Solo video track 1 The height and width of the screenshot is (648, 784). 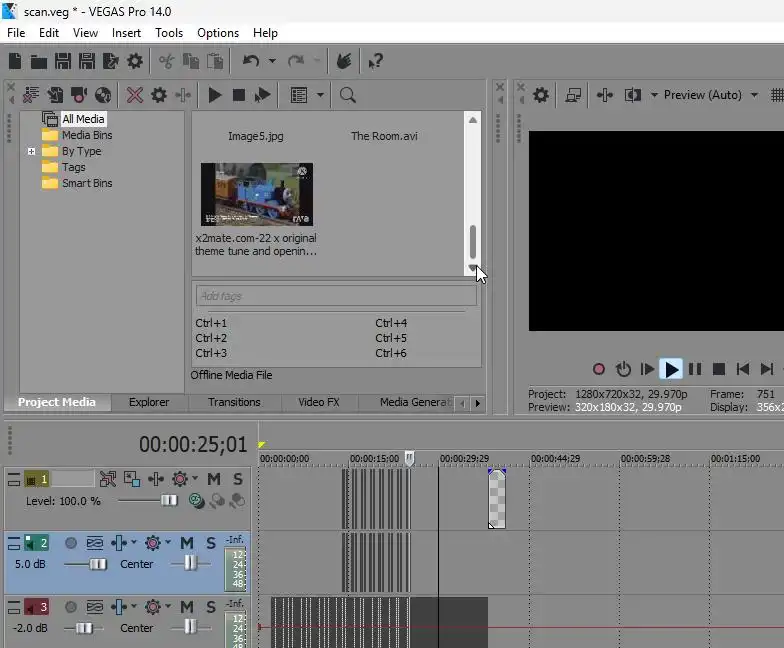[x=238, y=479]
